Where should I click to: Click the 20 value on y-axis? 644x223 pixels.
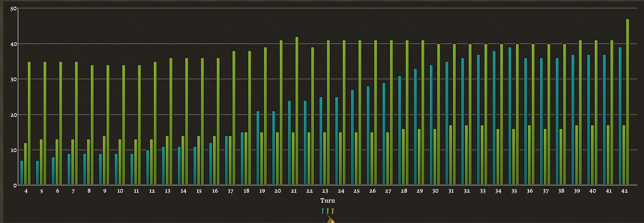13,115
